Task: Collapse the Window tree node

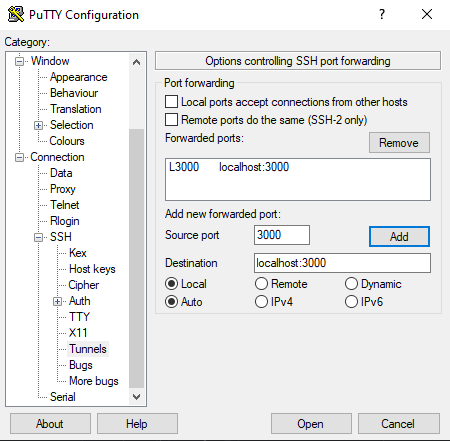Action: [20, 61]
